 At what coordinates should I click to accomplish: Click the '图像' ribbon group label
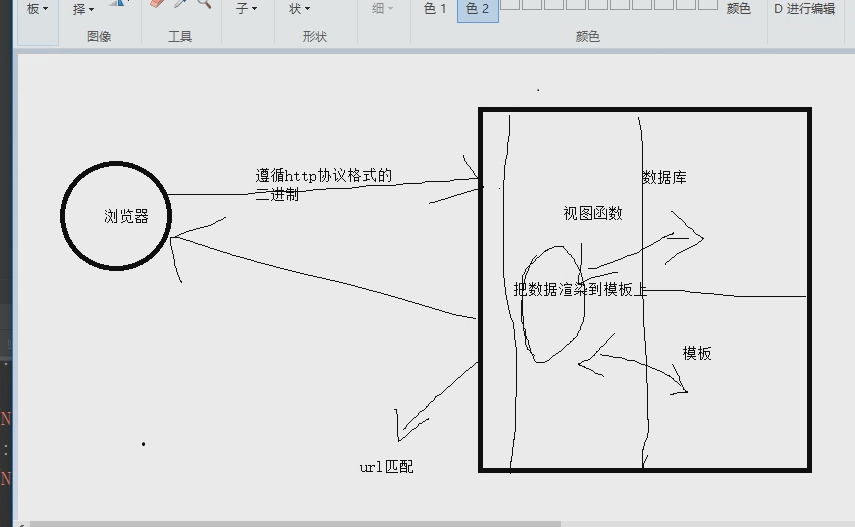[x=99, y=37]
